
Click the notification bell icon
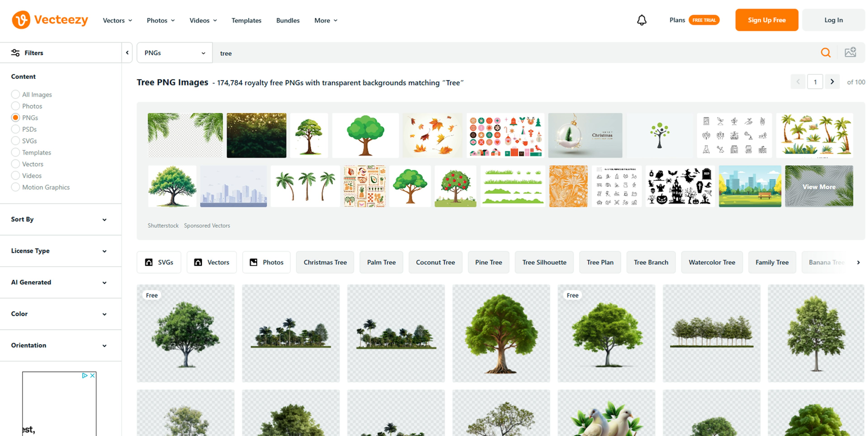pos(642,20)
